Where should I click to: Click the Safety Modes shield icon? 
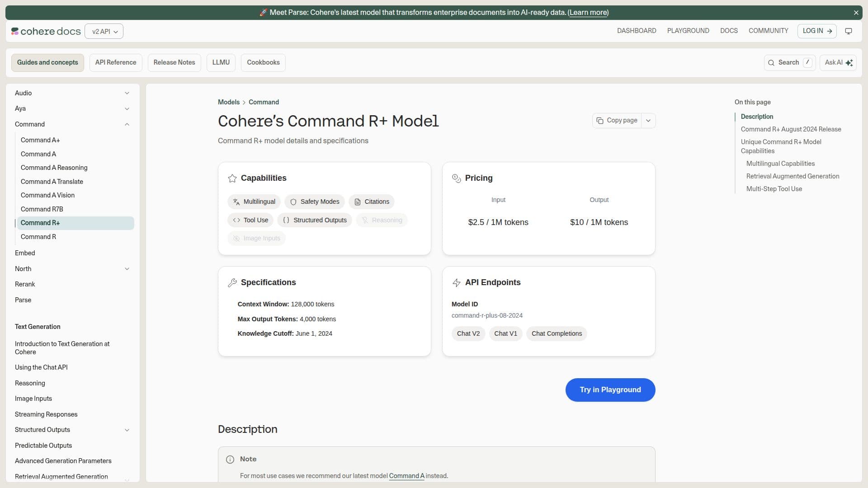pos(293,202)
